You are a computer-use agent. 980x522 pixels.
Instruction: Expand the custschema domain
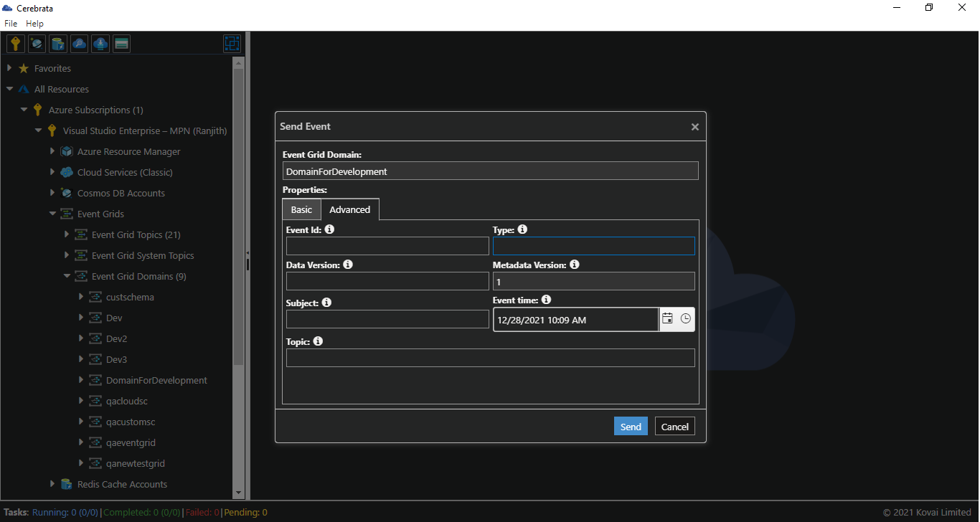[81, 297]
